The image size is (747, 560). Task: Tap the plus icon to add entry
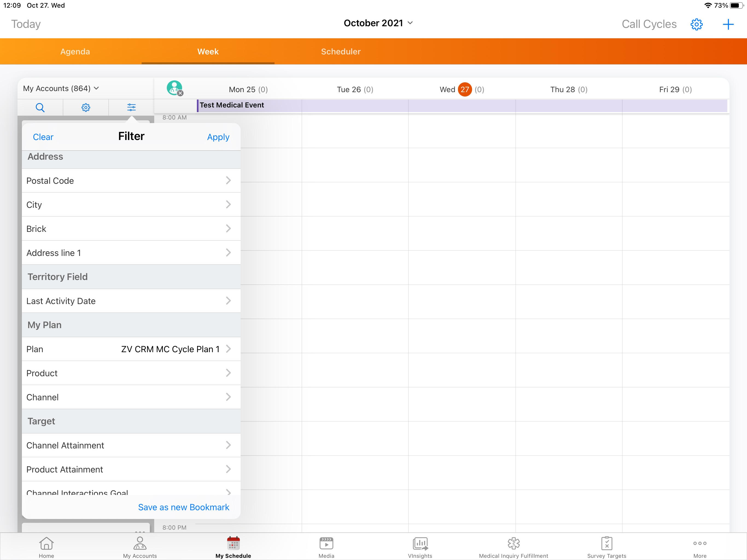coord(728,24)
